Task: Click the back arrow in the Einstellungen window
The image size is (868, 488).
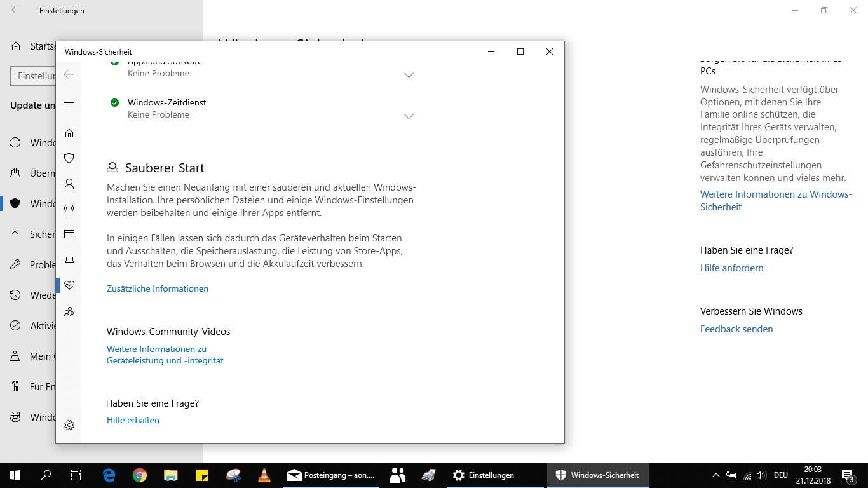Action: pyautogui.click(x=15, y=10)
